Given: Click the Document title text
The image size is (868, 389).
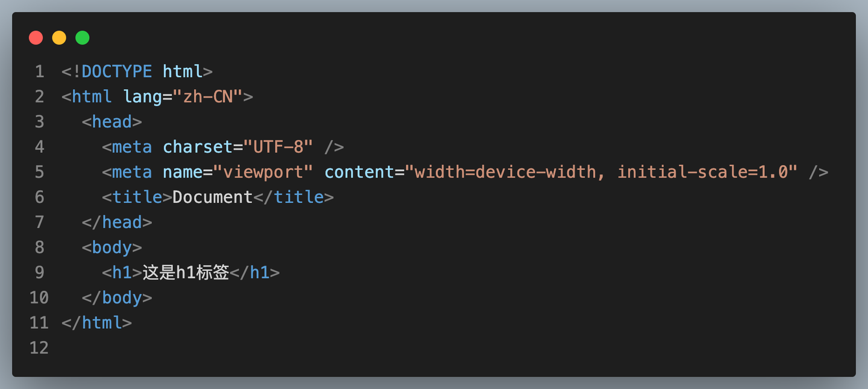Looking at the screenshot, I should point(213,197).
